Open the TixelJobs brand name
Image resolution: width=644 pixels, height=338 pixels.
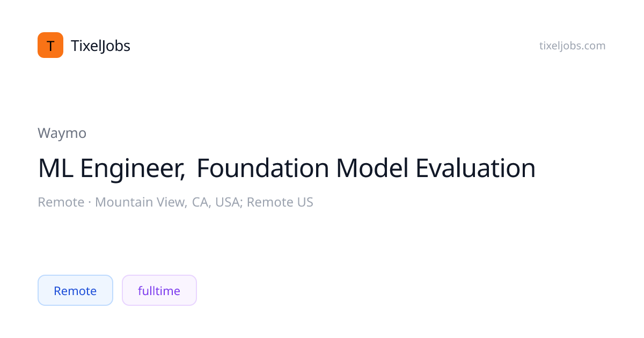coord(100,46)
